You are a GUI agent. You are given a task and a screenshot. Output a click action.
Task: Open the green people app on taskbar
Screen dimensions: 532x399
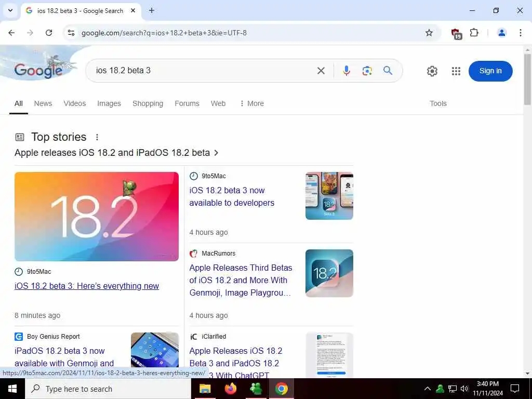tap(256, 389)
